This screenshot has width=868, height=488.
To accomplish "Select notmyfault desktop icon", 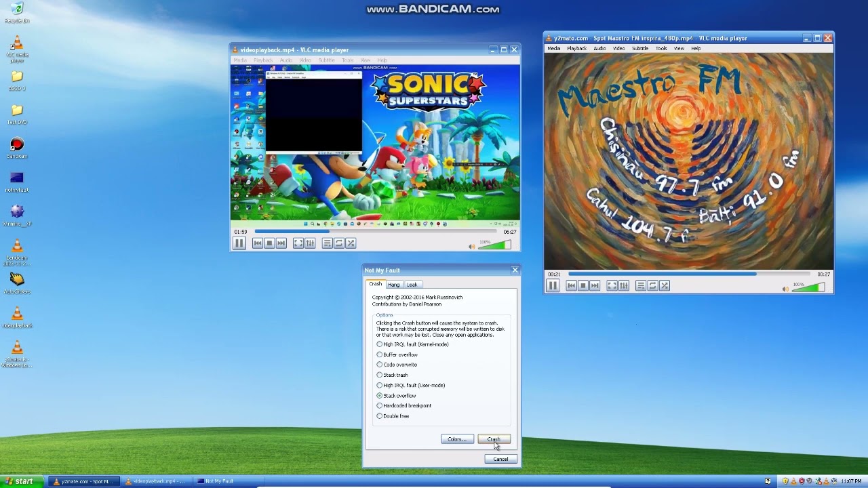I will 17,182.
